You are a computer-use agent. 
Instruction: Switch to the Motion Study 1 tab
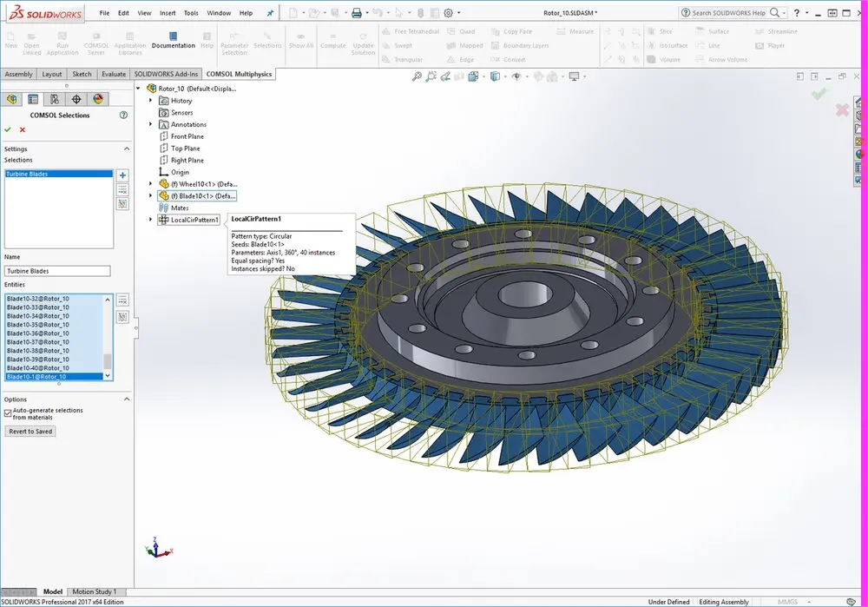(x=95, y=591)
